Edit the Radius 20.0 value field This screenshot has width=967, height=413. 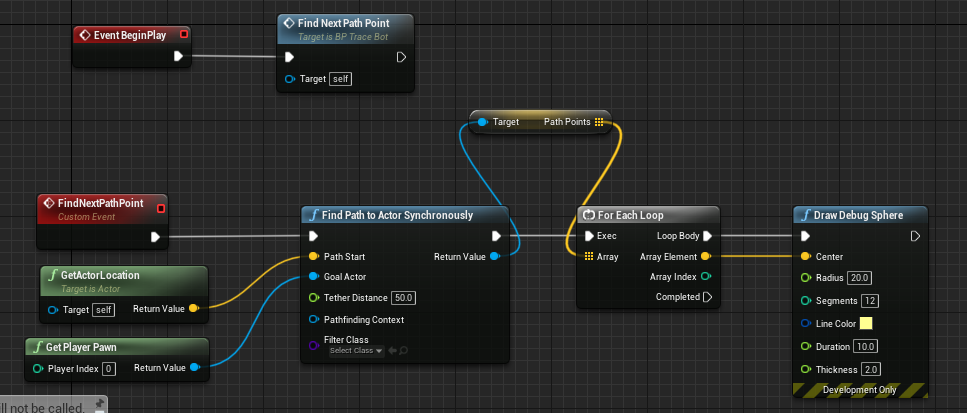point(859,277)
